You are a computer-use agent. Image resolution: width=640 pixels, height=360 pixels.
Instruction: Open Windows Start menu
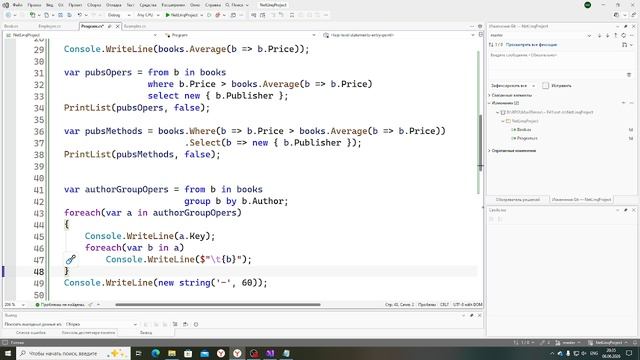[x=8, y=353]
